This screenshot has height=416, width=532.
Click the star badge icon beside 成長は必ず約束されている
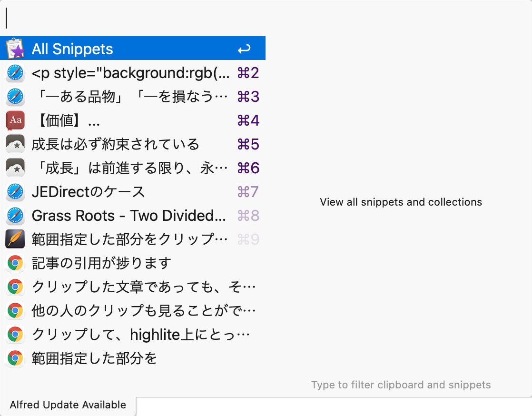tap(15, 144)
